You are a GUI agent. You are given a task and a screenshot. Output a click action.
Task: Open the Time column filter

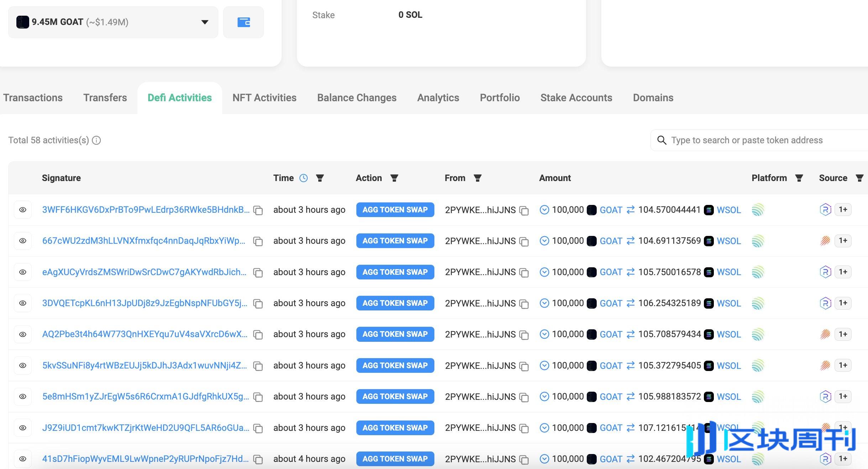tap(320, 178)
